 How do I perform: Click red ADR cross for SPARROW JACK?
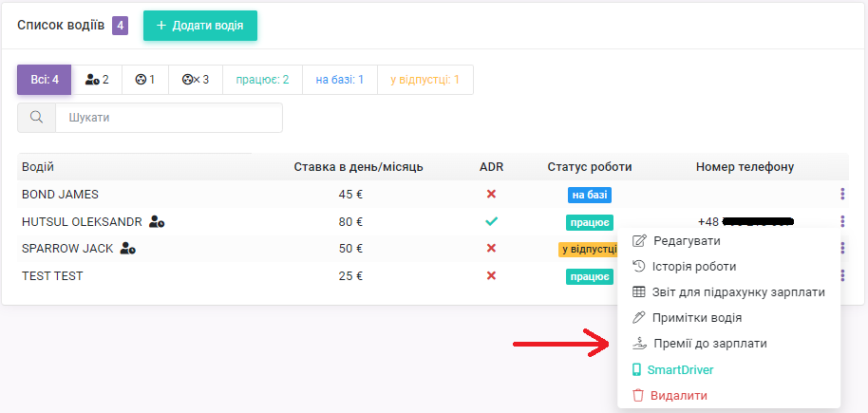point(491,249)
